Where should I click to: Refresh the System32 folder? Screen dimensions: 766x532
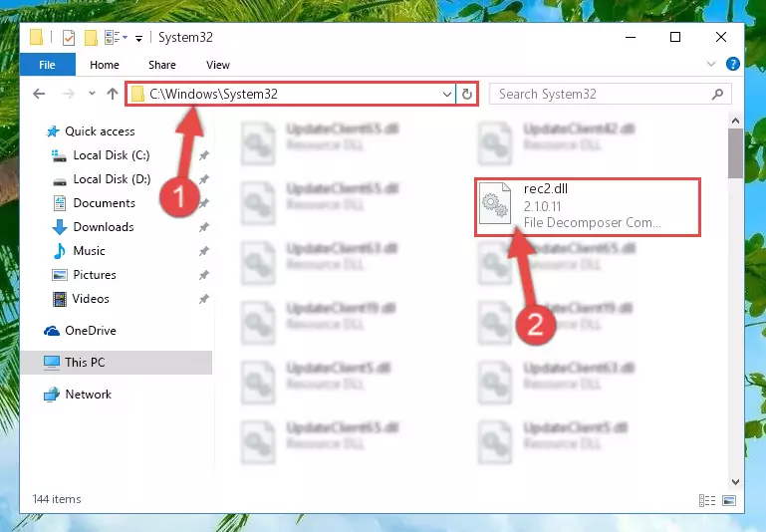467,94
